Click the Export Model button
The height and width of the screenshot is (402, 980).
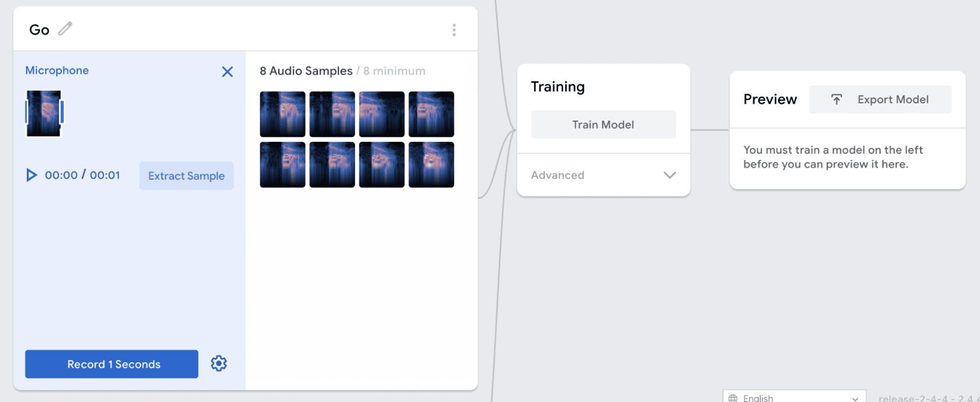click(x=892, y=100)
